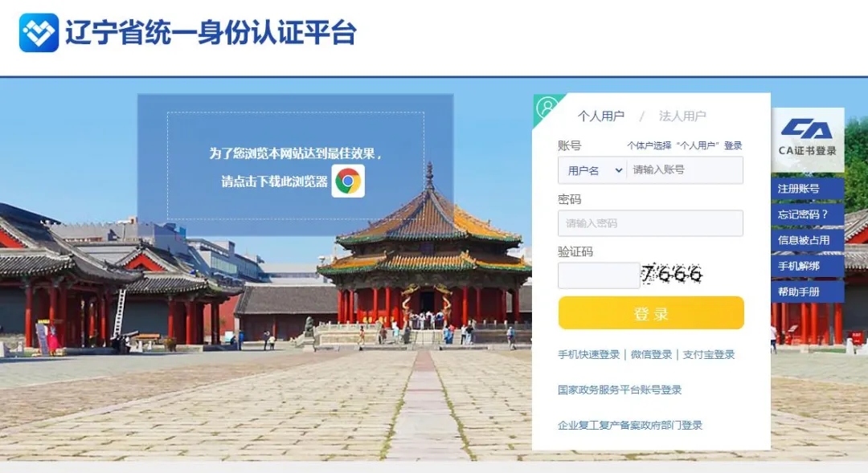Choose 手机快速登录 link
The width and height of the screenshot is (868, 473).
pyautogui.click(x=588, y=355)
